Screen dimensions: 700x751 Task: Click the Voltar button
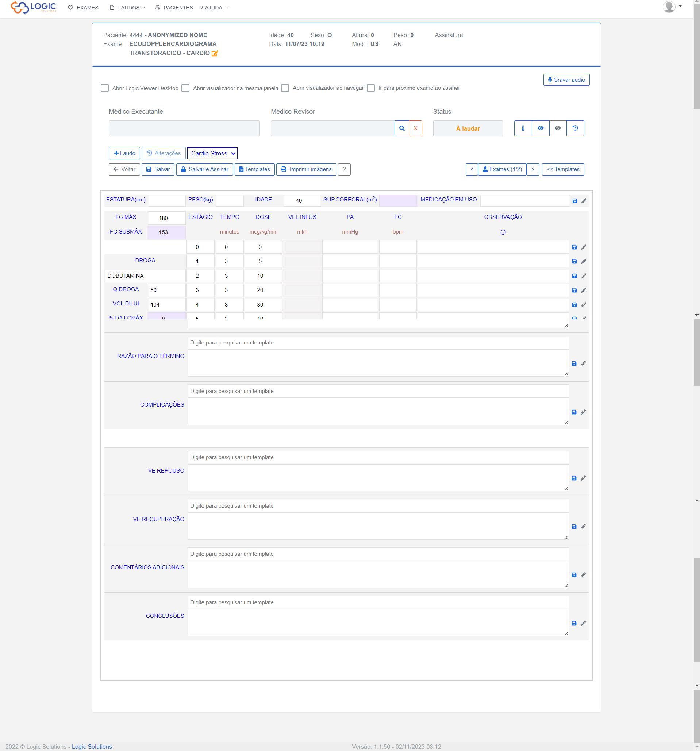click(x=124, y=169)
